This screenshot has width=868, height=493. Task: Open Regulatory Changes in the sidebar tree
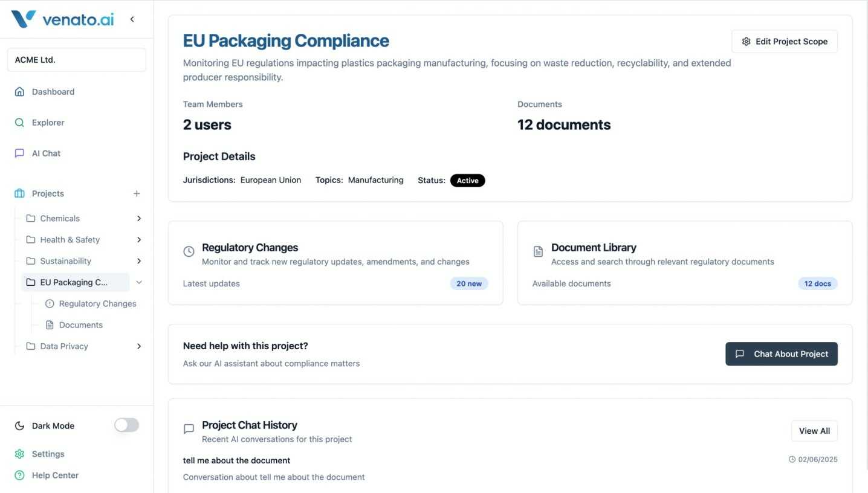point(97,304)
